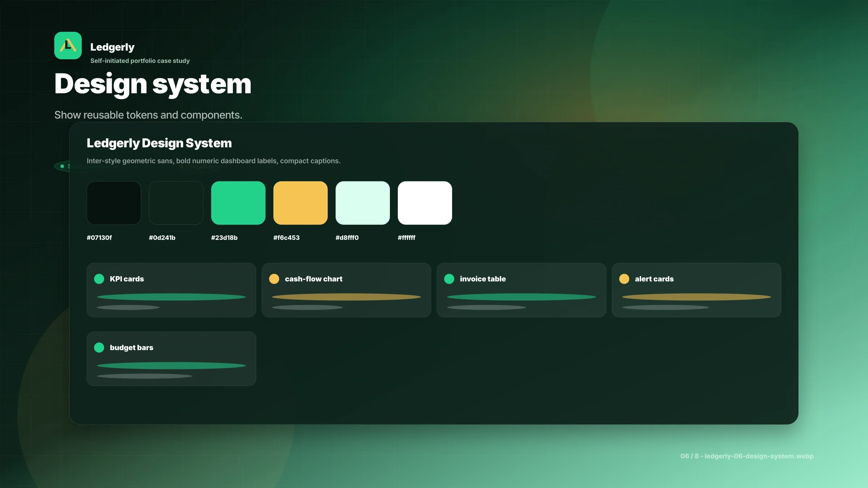Click the #0d241b hex label
This screenshot has width=868, height=488.
[162, 237]
